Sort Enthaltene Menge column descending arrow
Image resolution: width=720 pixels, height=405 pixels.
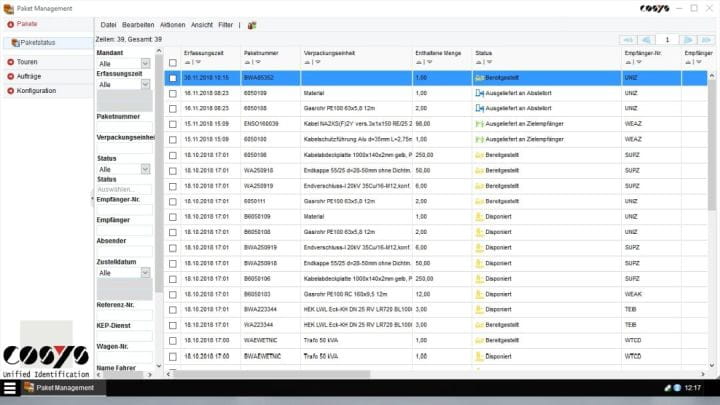tap(430, 62)
